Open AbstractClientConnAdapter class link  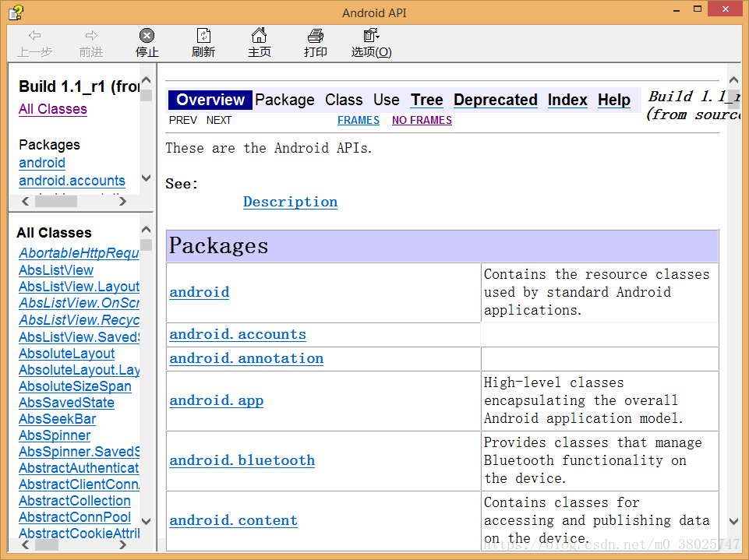tap(79, 484)
